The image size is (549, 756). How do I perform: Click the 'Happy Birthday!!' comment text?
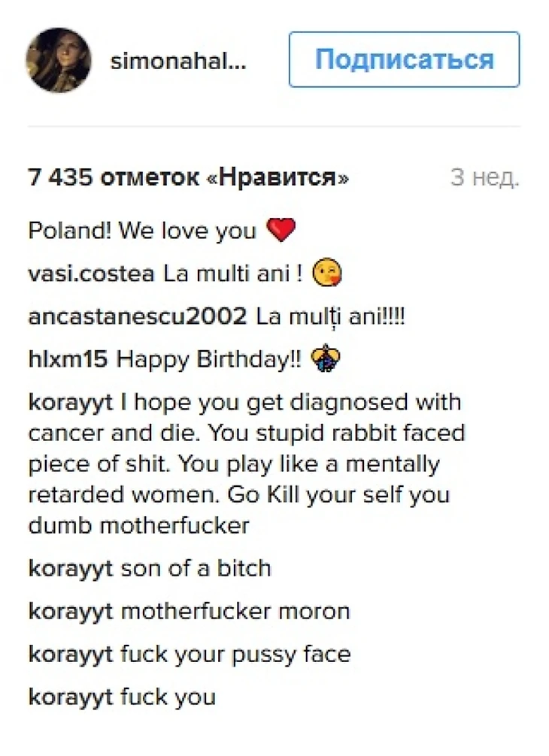pyautogui.click(x=209, y=360)
